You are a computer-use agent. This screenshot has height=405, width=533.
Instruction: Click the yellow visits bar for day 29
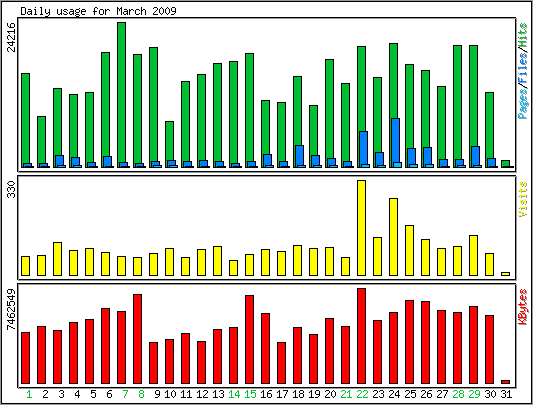coord(474,255)
